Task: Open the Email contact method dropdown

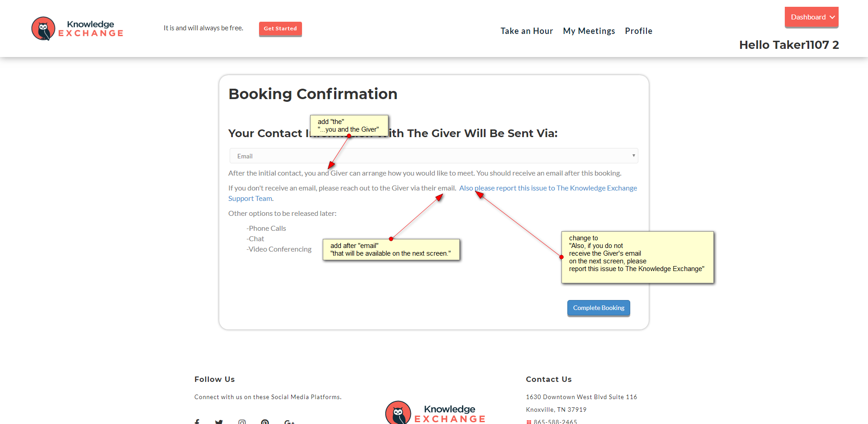Action: coord(434,156)
